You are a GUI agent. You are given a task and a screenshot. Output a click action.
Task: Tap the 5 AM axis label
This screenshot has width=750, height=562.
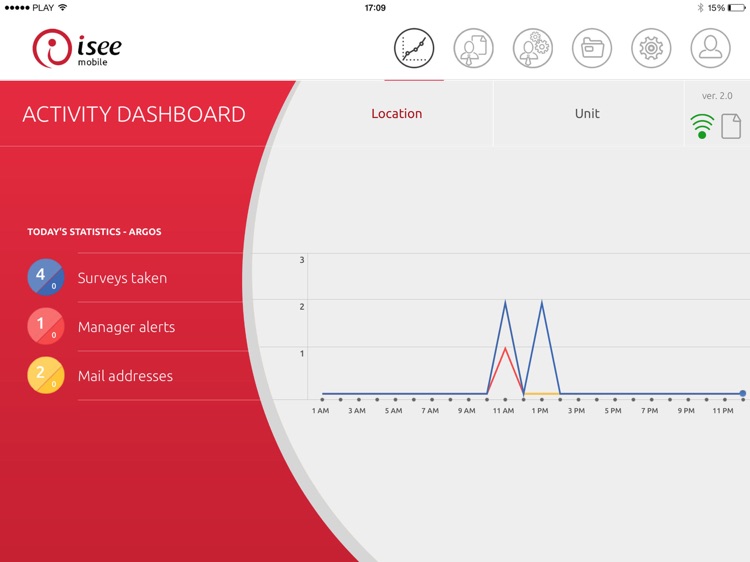click(394, 410)
